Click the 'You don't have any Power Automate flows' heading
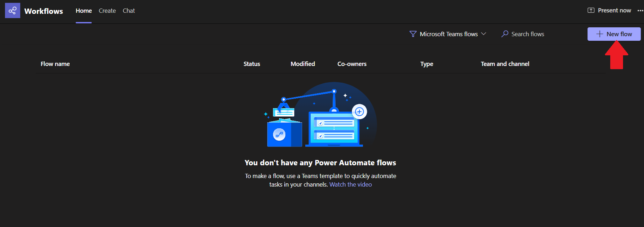 pos(320,163)
